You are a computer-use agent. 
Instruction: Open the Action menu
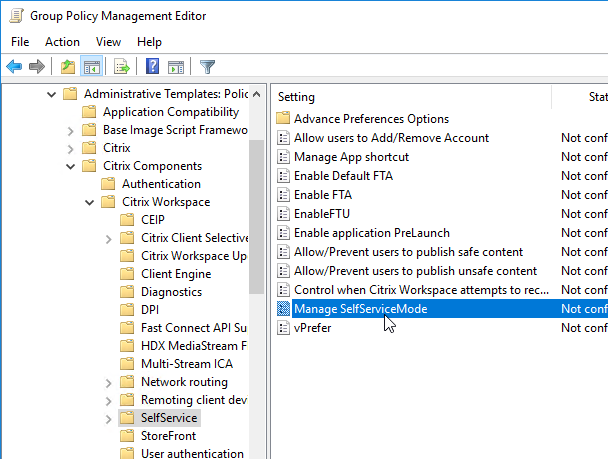pyautogui.click(x=62, y=41)
